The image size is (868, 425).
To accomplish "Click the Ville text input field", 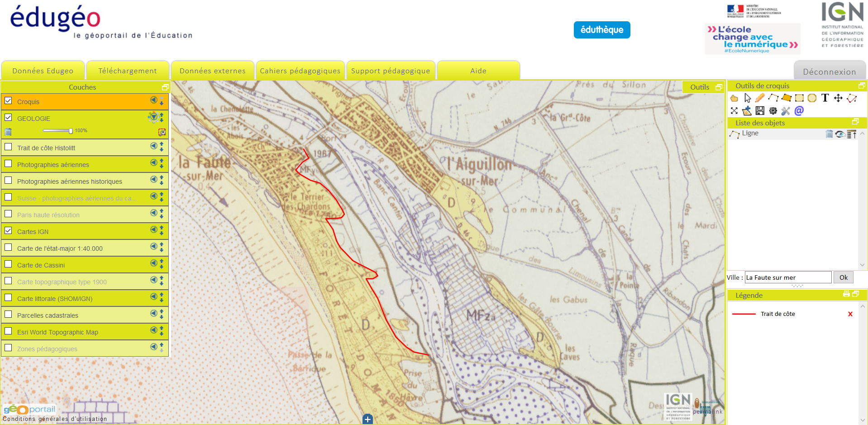I will [788, 277].
